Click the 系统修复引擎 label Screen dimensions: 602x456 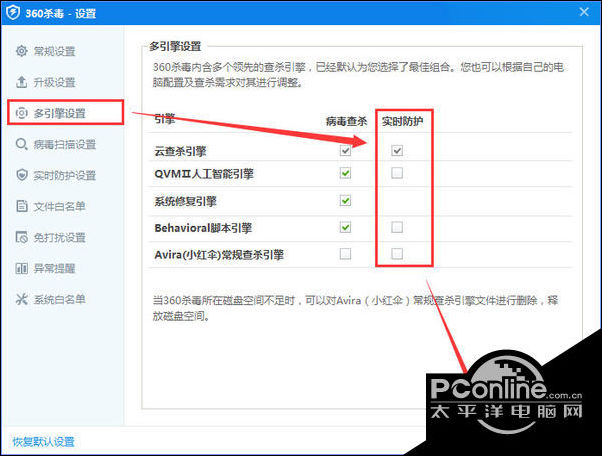185,201
